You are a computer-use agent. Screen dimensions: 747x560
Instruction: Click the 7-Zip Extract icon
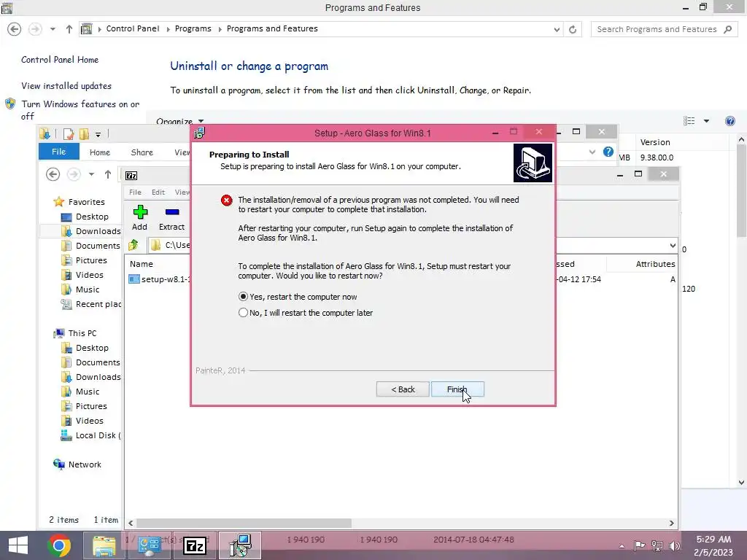(x=171, y=217)
